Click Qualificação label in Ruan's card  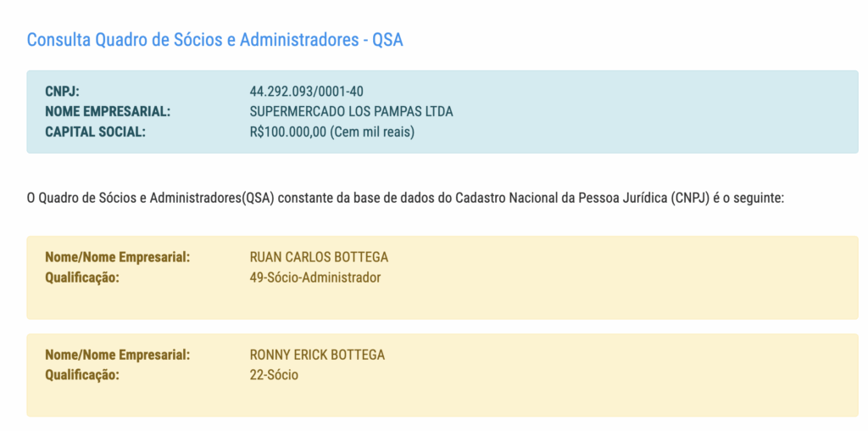coord(82,277)
